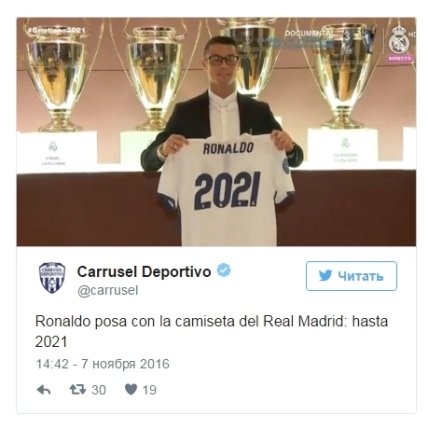Open the @carrusel handle link
428x429 pixels.
click(x=108, y=290)
